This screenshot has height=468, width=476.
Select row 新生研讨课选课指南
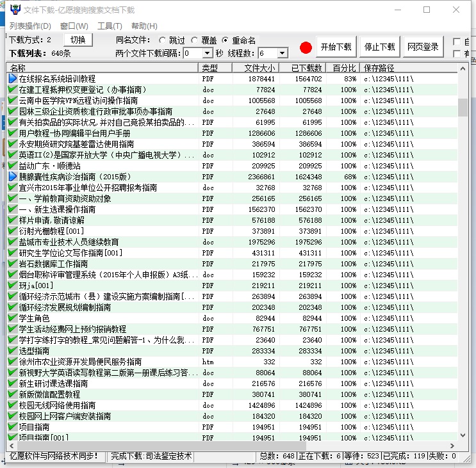(232, 383)
